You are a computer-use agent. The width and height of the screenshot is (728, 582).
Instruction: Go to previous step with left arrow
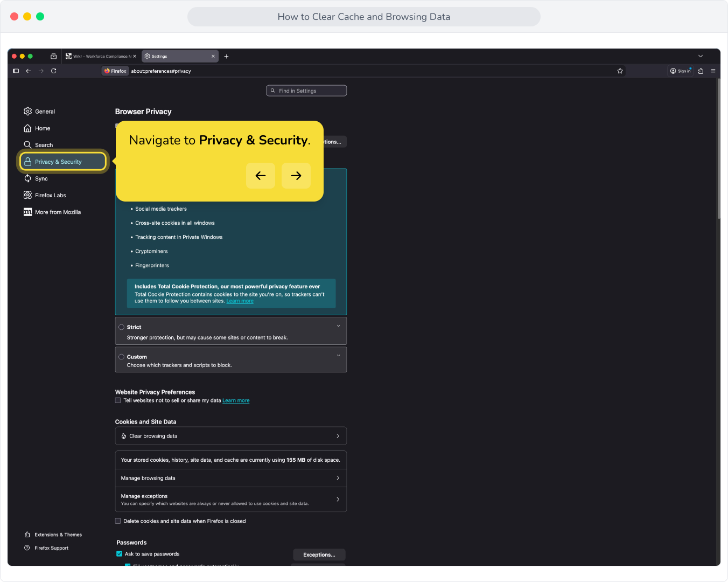261,176
